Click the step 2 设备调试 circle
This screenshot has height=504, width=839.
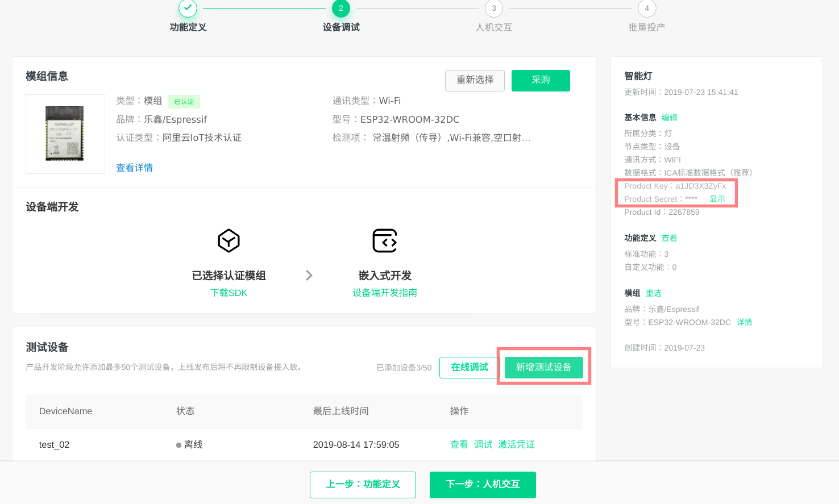340,9
